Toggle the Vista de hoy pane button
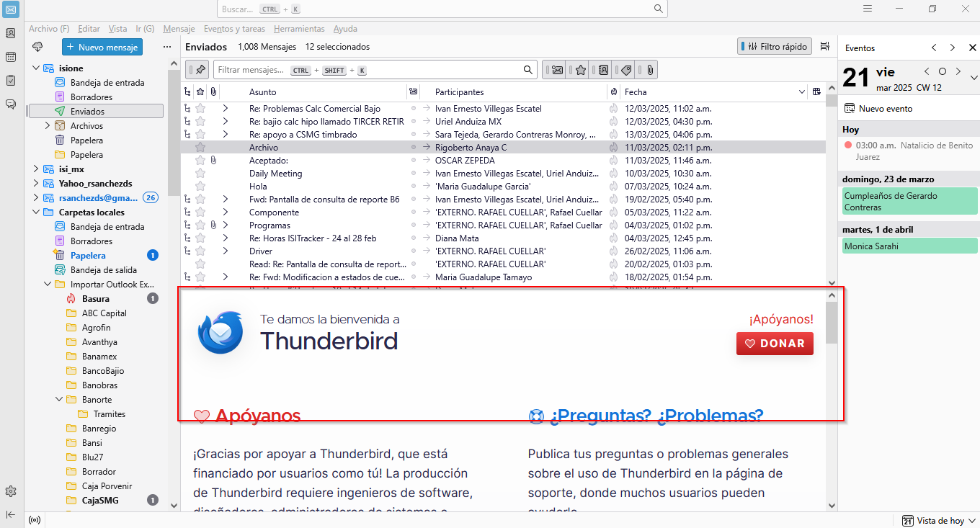The image size is (980, 528). pos(940,520)
